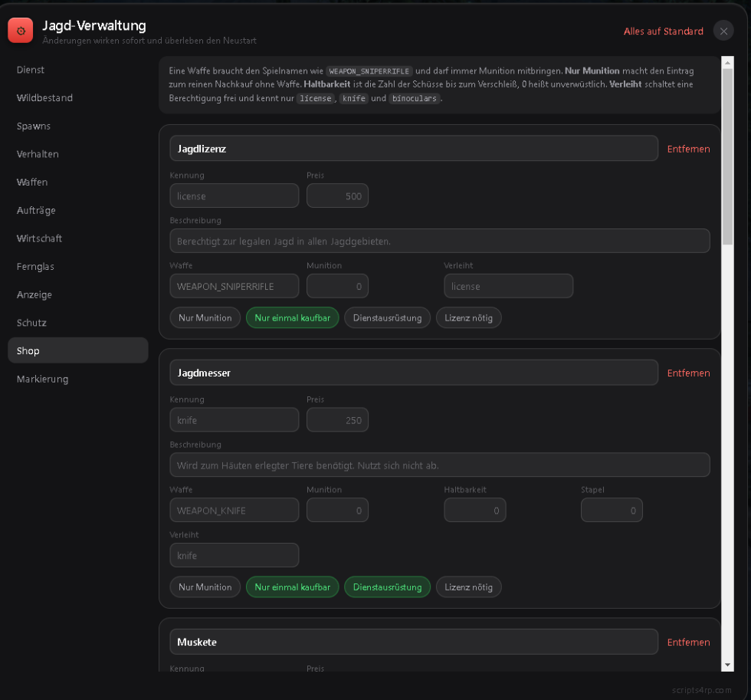The image size is (751, 700).
Task: Click the Kennung field containing license
Action: point(234,196)
